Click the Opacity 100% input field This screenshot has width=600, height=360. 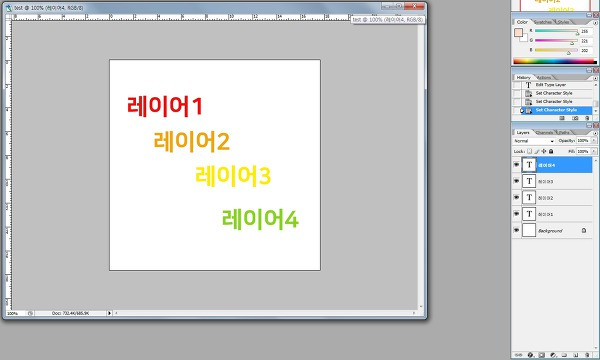tap(583, 141)
